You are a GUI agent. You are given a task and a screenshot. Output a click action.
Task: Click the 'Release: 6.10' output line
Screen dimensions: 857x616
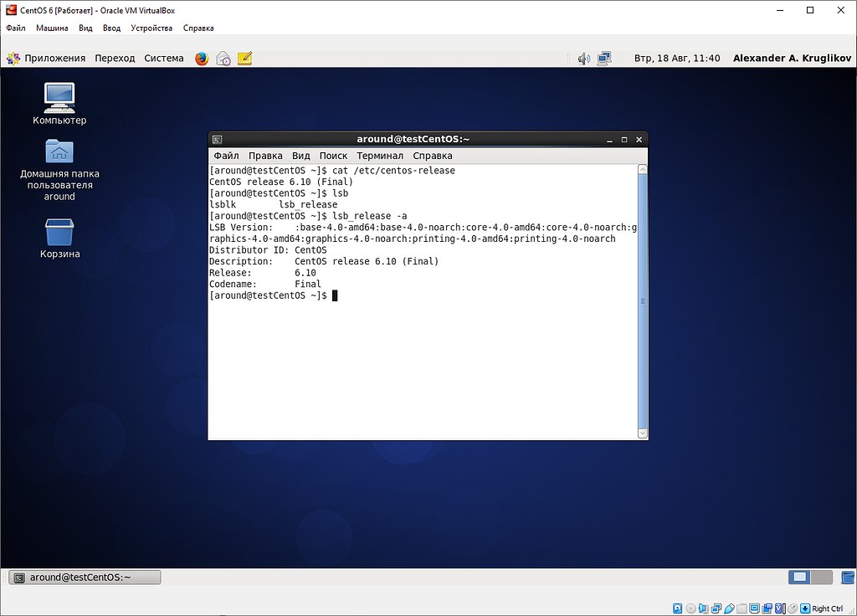[262, 273]
